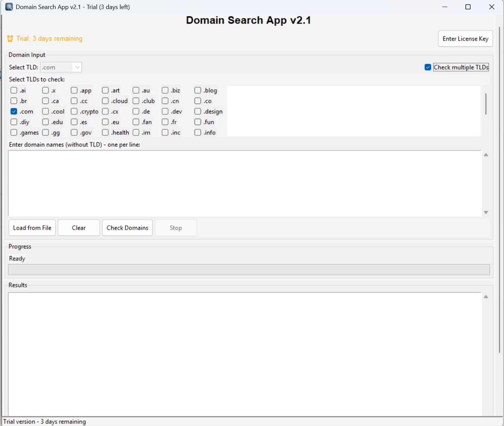The image size is (504, 426).
Task: Click the domain names scroll down arrow
Action: tap(486, 212)
